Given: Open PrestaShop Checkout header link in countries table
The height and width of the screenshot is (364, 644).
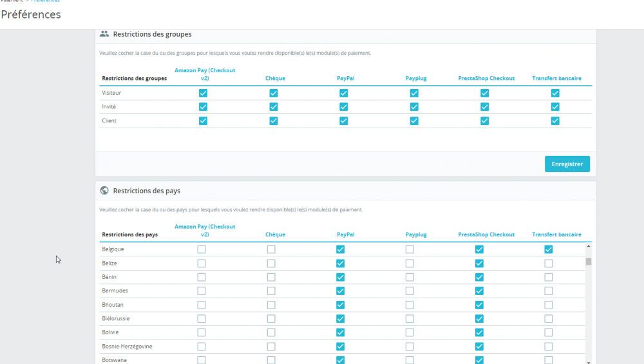Looking at the screenshot, I should (486, 235).
